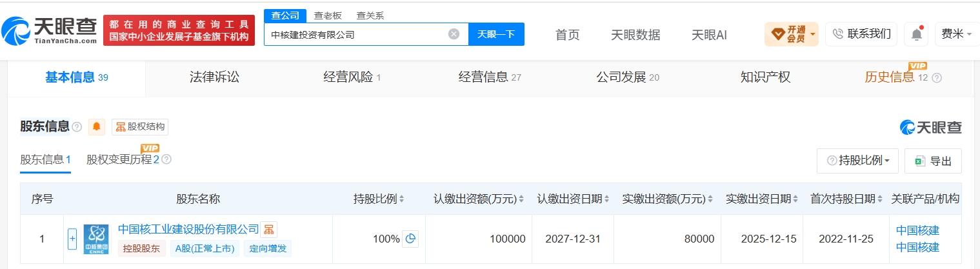This screenshot has height=269, width=980.
Task: Select the 查公司 search tab
Action: coord(285,15)
